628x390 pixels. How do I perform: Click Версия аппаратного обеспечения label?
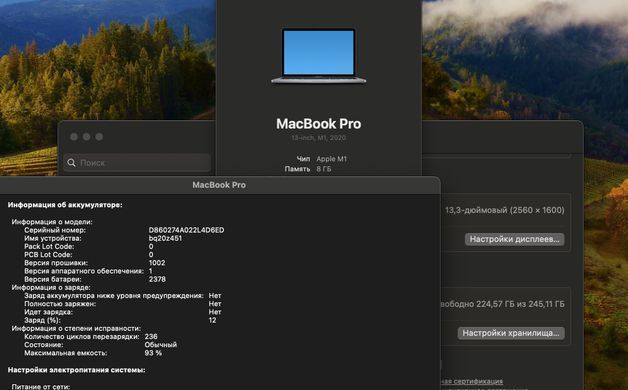(x=84, y=271)
